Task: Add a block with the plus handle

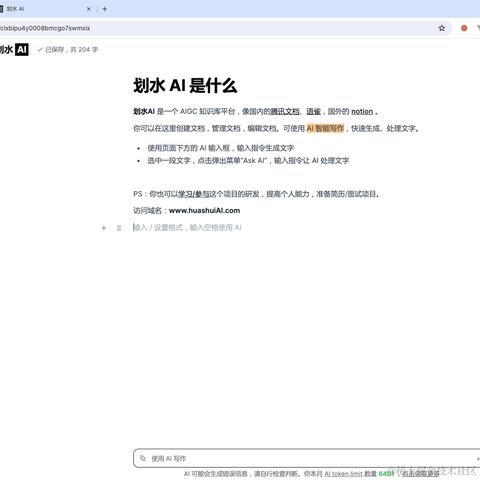Action: 104,228
